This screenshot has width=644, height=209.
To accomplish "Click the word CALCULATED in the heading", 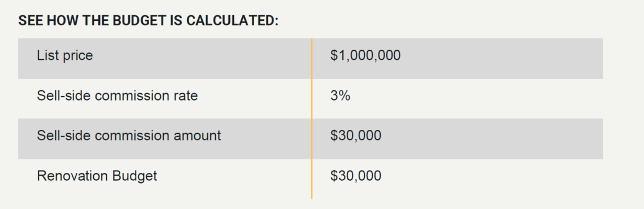I will (x=232, y=21).
